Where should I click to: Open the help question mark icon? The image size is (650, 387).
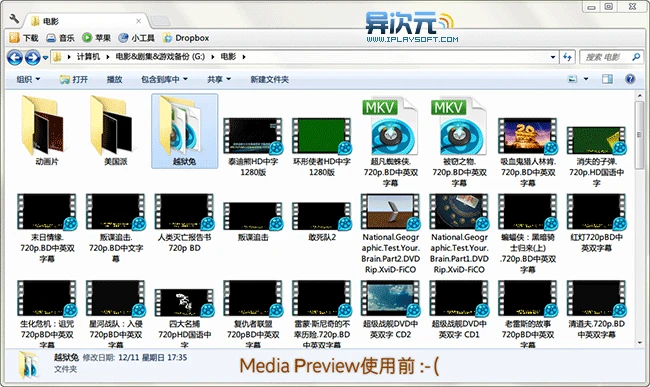coord(630,79)
